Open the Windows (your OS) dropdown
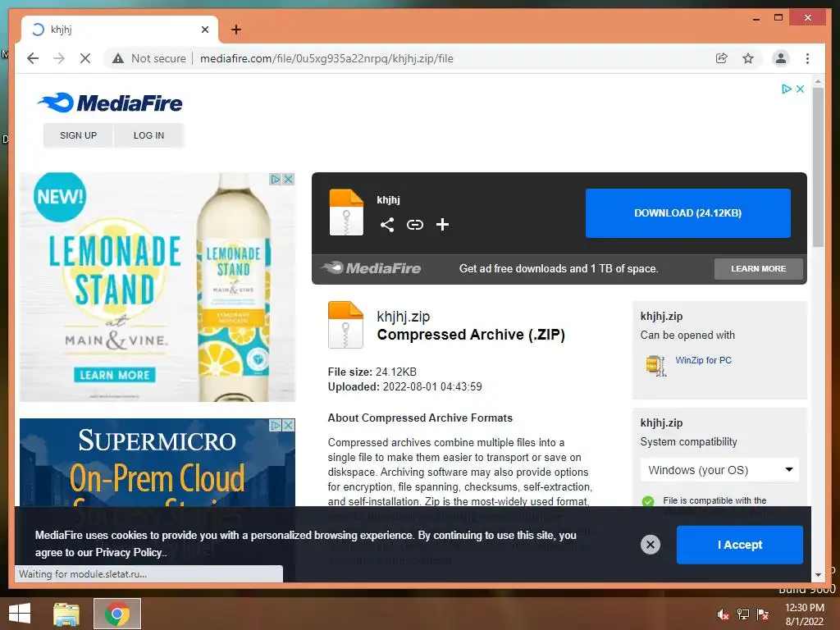The height and width of the screenshot is (630, 840). [720, 470]
